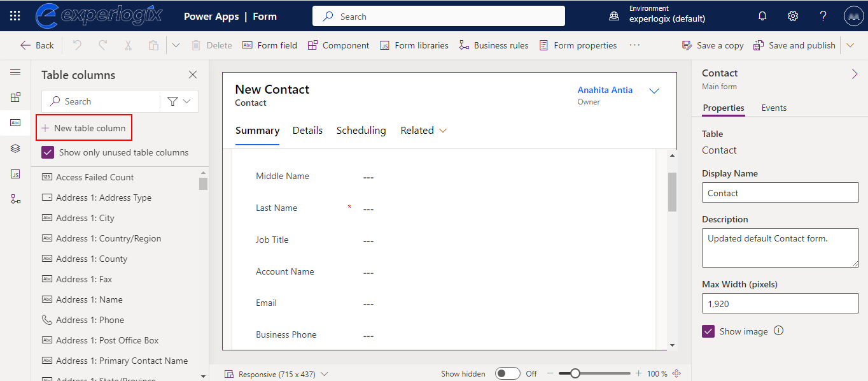The height and width of the screenshot is (381, 868).
Task: Open the Components pane icon in the rail
Action: [x=15, y=97]
